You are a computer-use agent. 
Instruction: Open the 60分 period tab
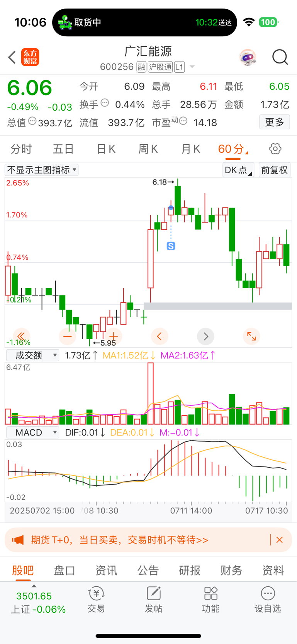pyautogui.click(x=233, y=149)
